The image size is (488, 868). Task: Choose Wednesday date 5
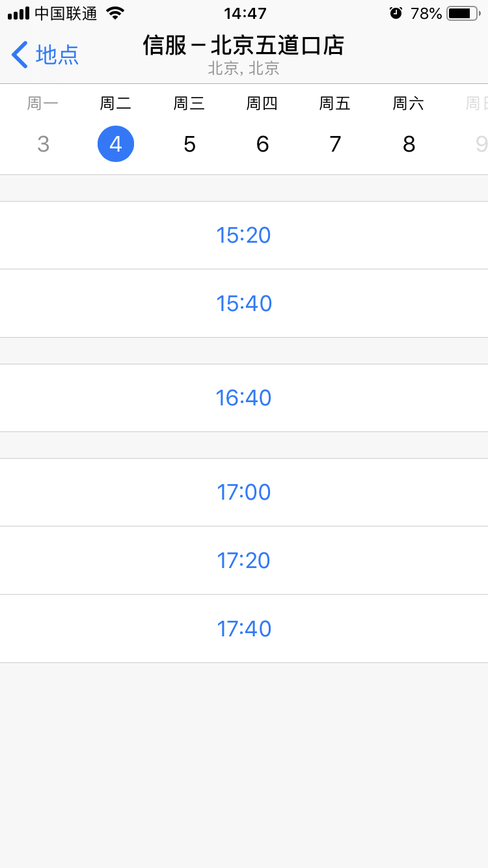189,144
